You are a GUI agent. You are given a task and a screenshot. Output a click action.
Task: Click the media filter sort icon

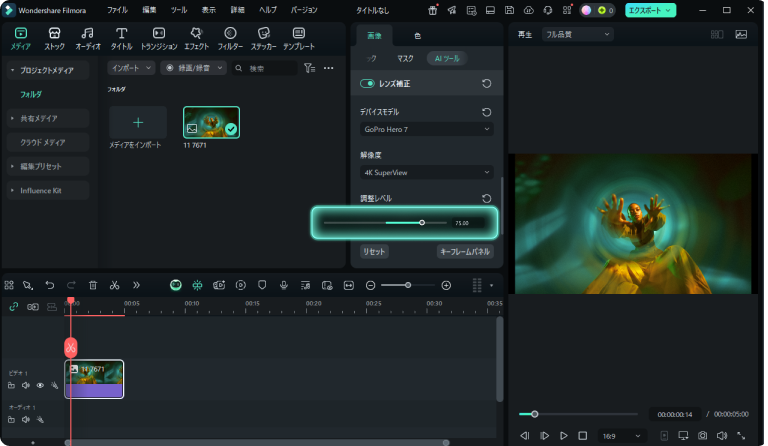309,68
